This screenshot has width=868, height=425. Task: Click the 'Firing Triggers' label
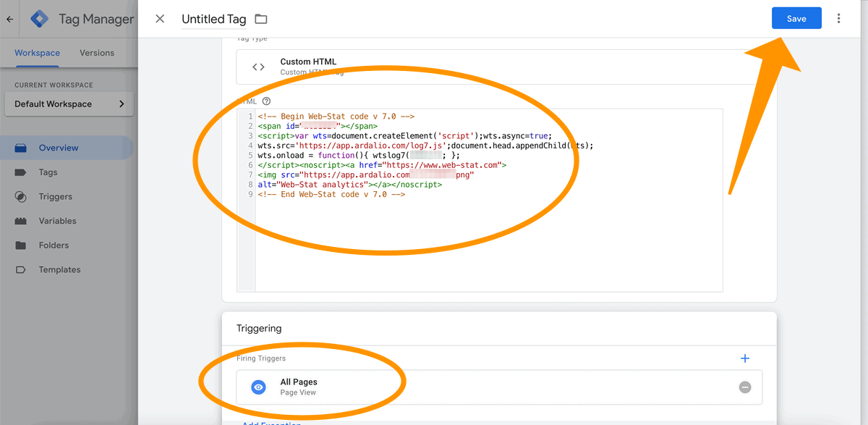tap(261, 358)
